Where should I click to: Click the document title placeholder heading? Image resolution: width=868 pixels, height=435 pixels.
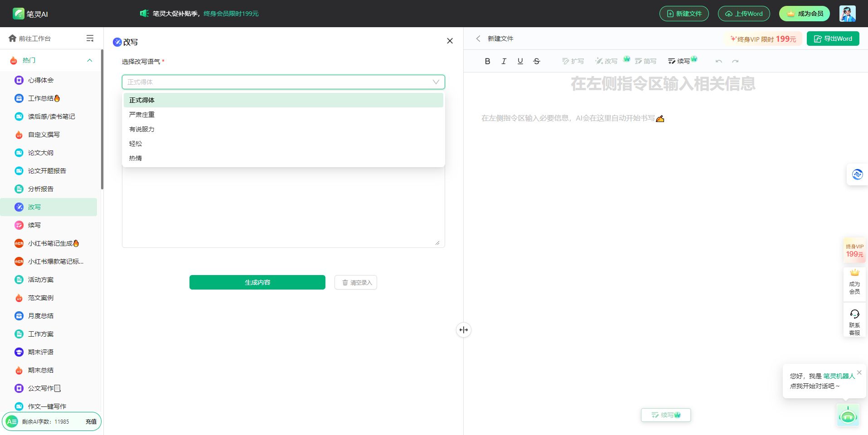pos(663,84)
